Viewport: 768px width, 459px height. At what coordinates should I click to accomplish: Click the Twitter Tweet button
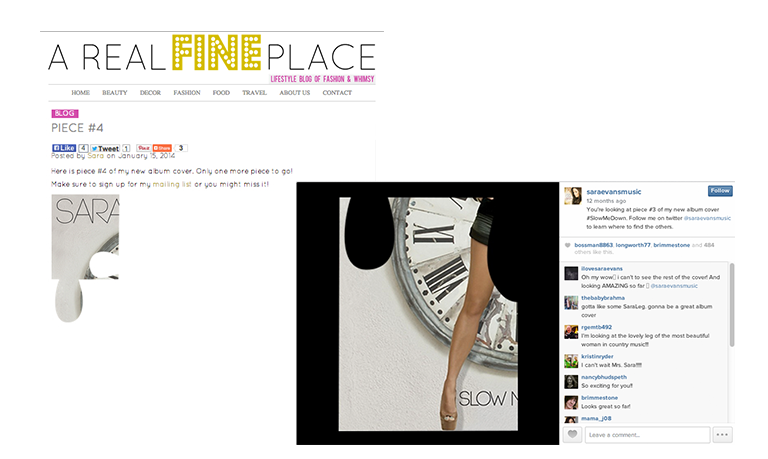tap(105, 148)
